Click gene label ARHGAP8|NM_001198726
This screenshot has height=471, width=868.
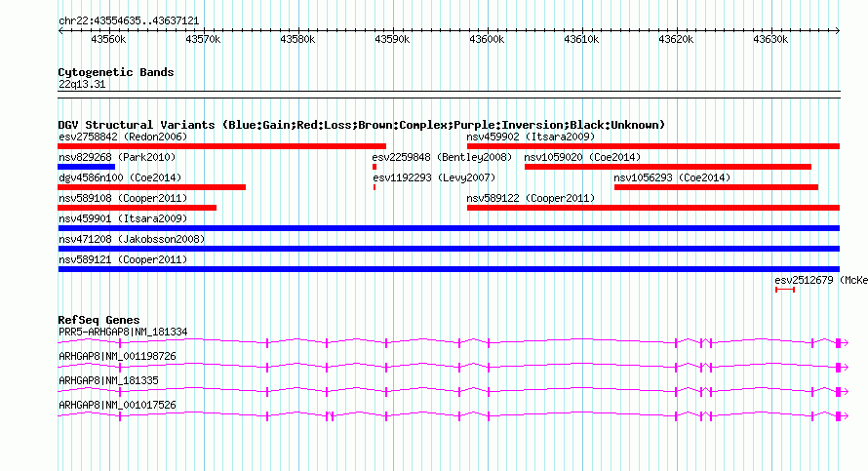pos(117,357)
